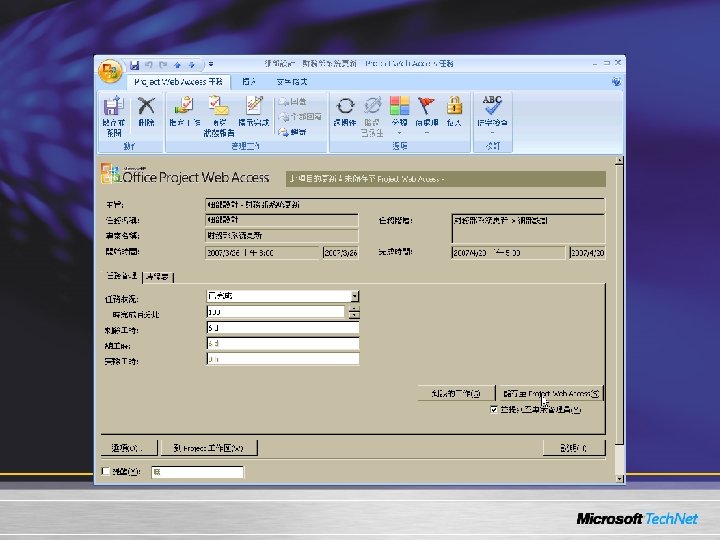
Task: Click the Options button at bottom left
Action: point(129,448)
